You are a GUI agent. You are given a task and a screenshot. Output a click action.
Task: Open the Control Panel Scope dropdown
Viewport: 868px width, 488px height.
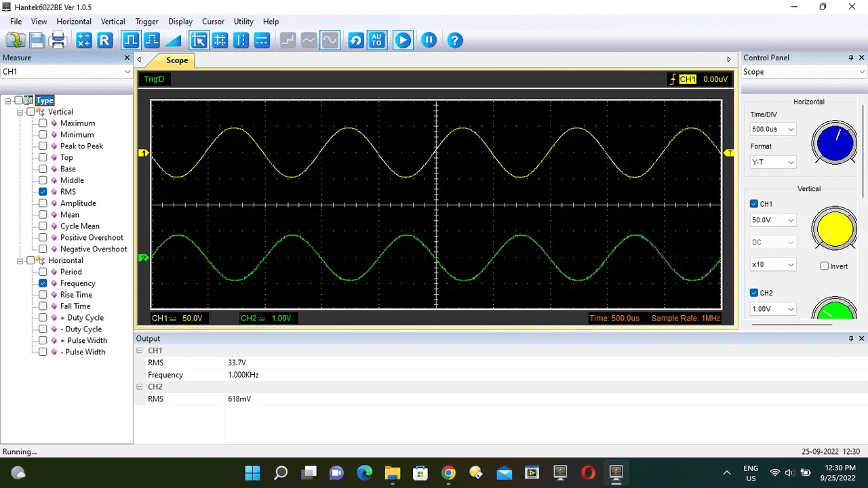(x=804, y=72)
